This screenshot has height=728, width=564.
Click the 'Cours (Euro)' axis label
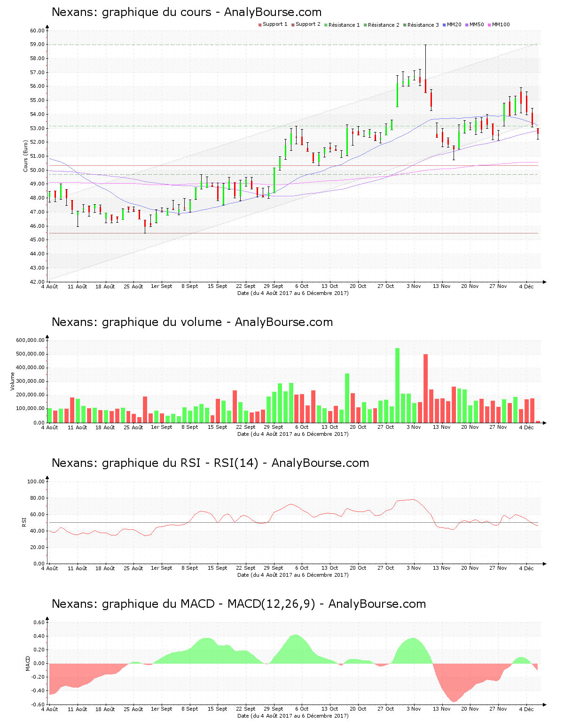coord(26,156)
